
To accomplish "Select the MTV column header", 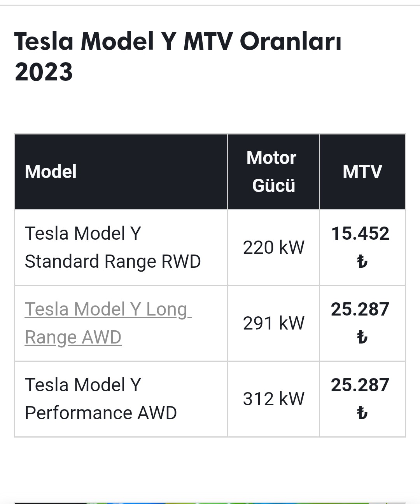I will [x=362, y=172].
